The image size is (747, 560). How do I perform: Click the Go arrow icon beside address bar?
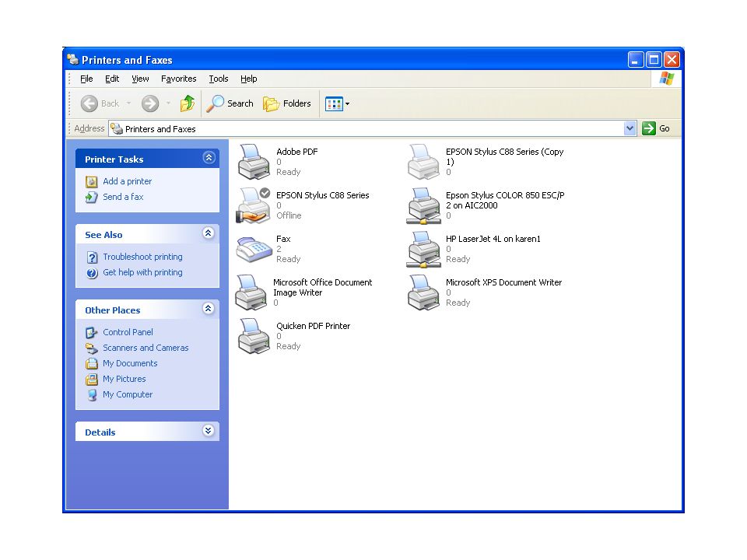(x=648, y=128)
